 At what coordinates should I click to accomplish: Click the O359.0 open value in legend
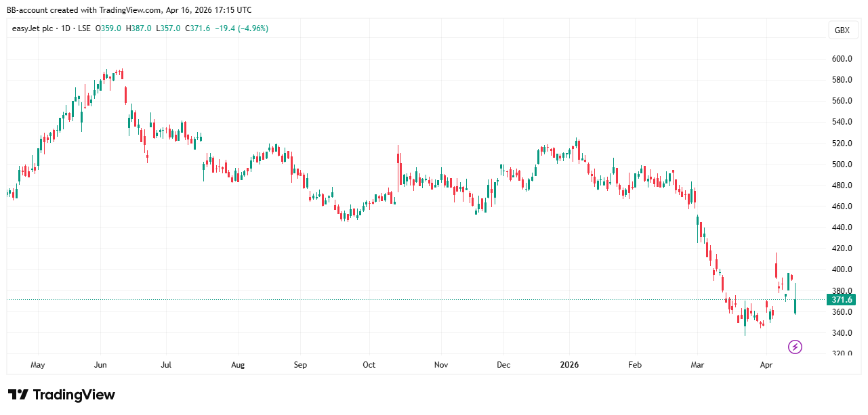(108, 28)
